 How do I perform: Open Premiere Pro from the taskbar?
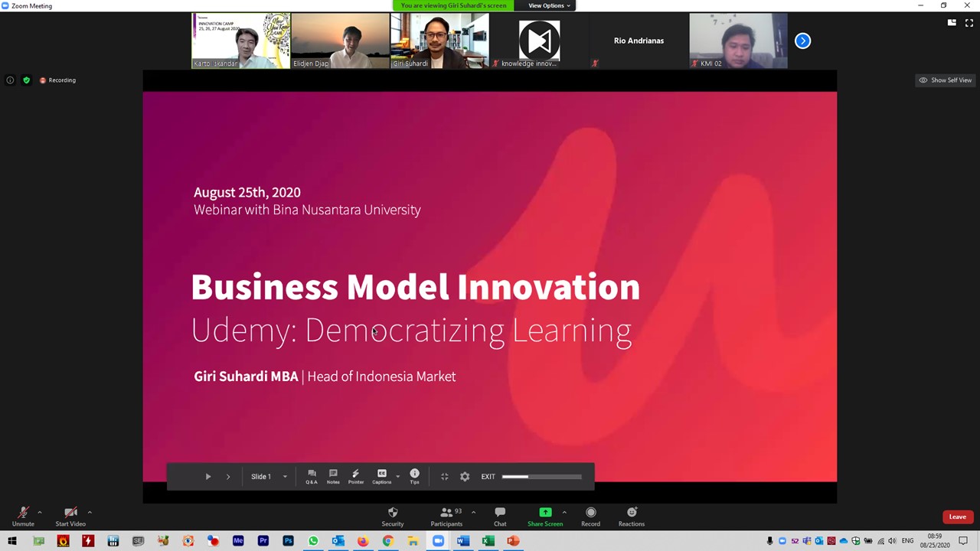pyautogui.click(x=263, y=541)
